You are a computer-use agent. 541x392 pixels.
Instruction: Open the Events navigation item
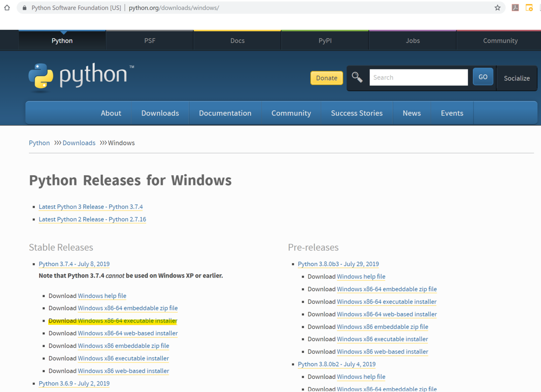point(452,113)
